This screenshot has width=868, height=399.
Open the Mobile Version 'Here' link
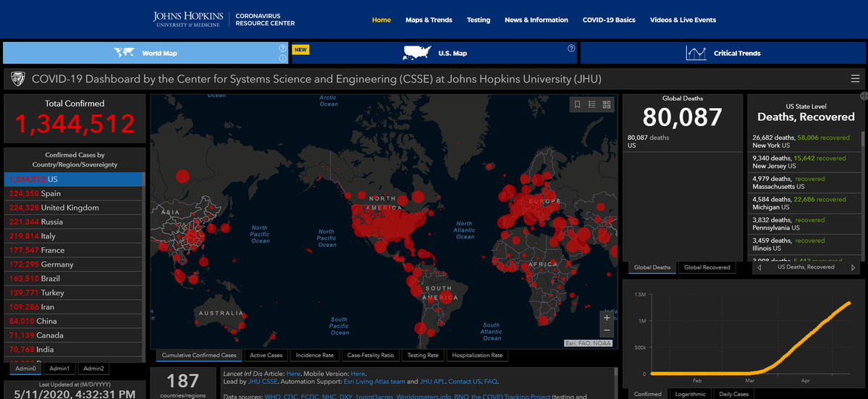[358, 374]
